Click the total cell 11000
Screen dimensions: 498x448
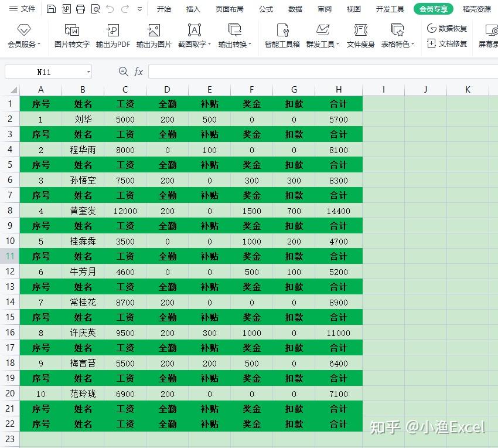pos(339,333)
